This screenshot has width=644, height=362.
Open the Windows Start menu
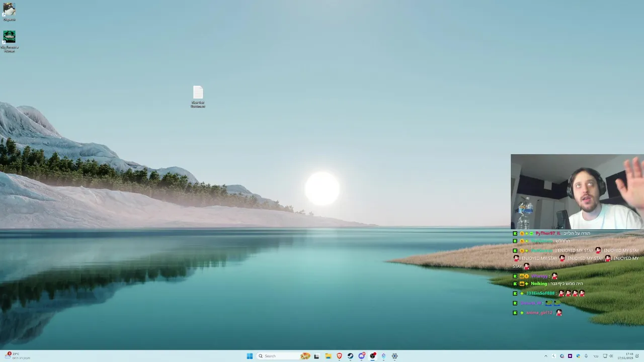250,356
